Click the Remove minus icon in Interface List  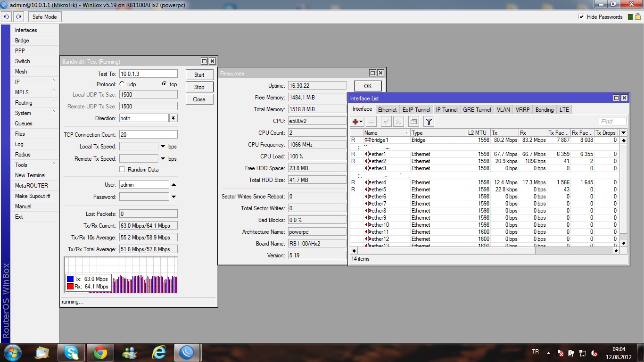pos(372,122)
